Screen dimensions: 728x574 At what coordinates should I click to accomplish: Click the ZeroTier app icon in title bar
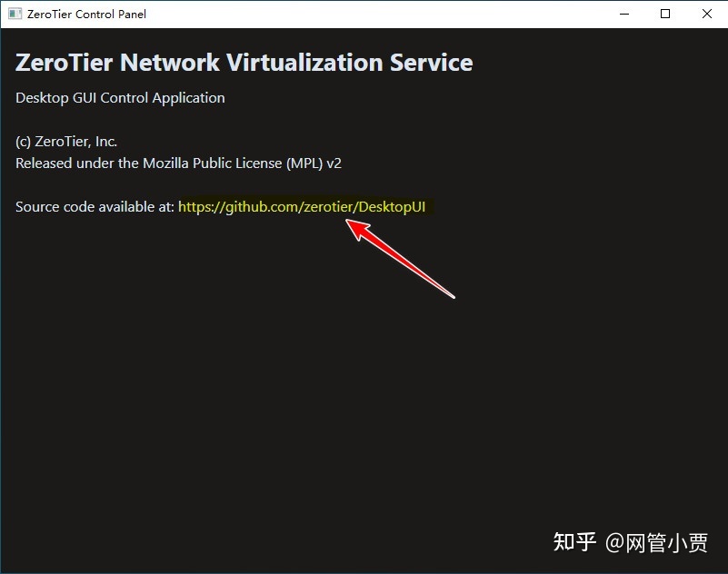click(15, 14)
